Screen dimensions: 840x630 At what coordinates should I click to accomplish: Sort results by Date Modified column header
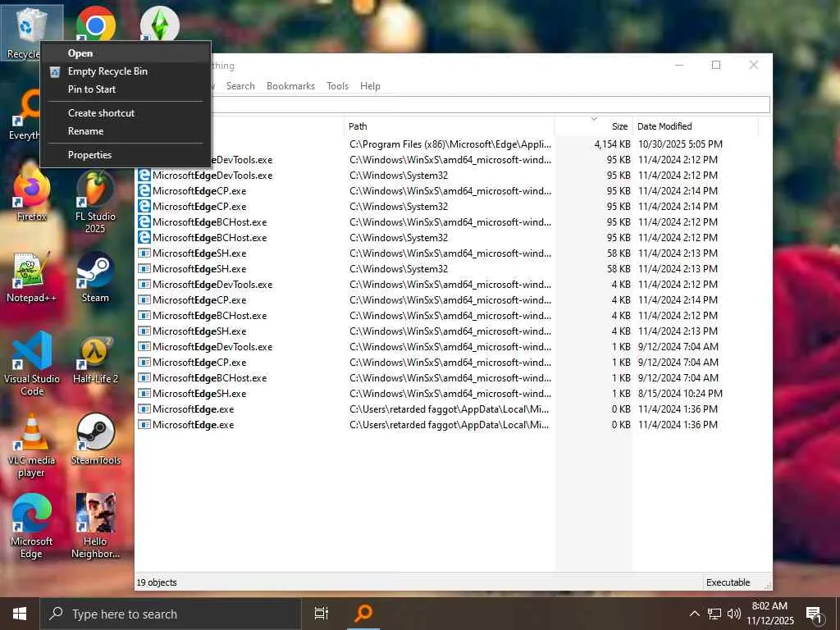[696, 126]
